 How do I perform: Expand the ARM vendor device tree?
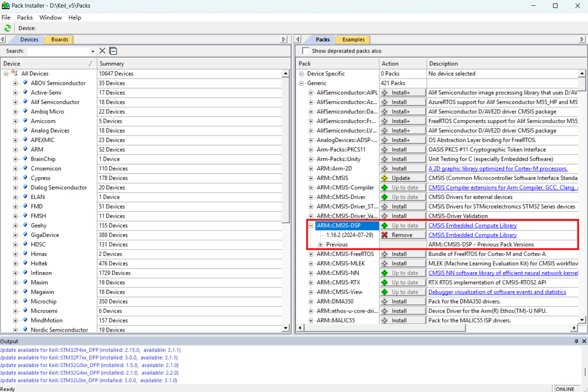15,150
